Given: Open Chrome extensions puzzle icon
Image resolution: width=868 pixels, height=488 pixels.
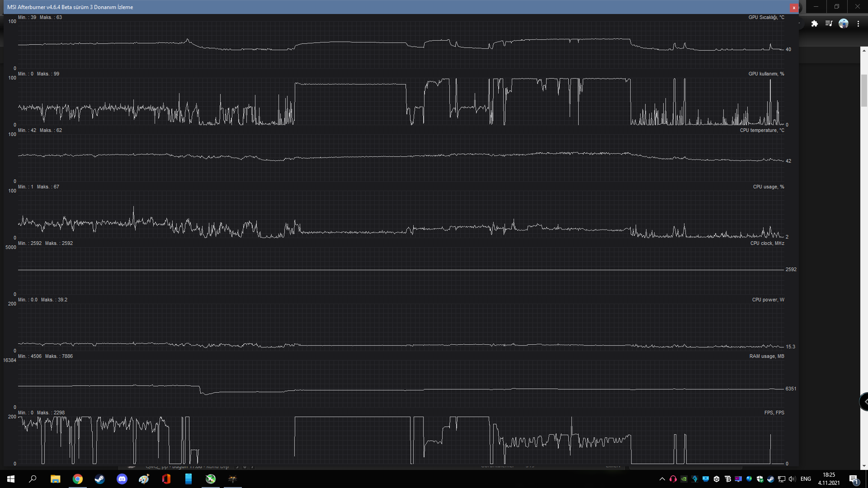Looking at the screenshot, I should click(x=815, y=23).
